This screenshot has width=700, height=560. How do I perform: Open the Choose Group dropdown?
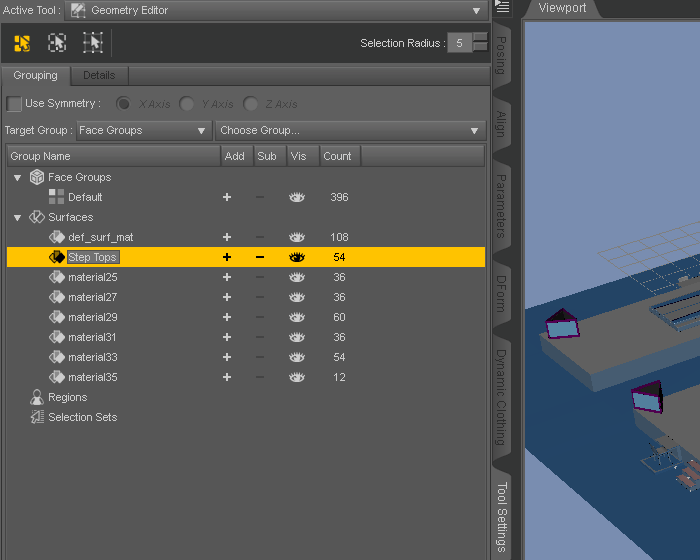(350, 130)
